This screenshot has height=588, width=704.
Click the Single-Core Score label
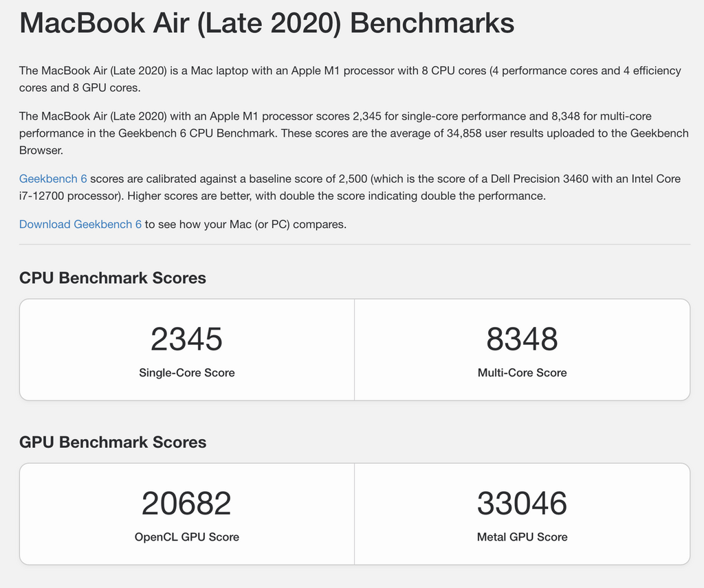(x=187, y=373)
